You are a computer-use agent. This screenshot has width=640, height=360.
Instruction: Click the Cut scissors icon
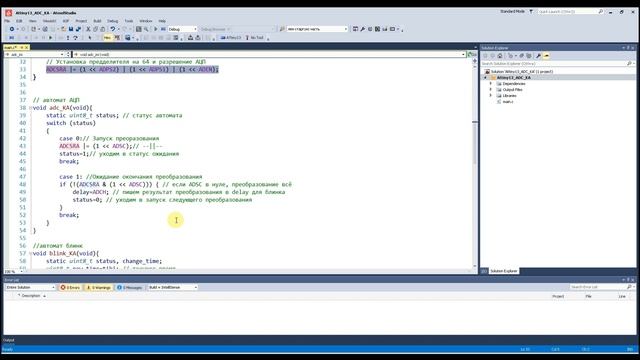(88, 29)
